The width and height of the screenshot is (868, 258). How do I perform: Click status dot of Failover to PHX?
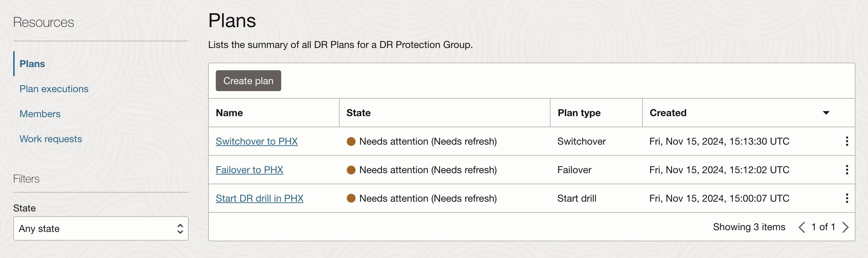coord(351,170)
